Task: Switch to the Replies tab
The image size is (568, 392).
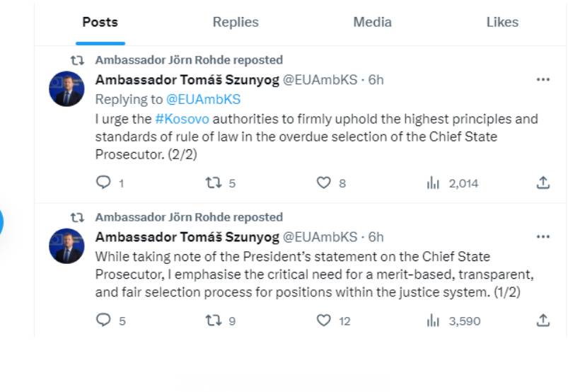Action: point(236,22)
